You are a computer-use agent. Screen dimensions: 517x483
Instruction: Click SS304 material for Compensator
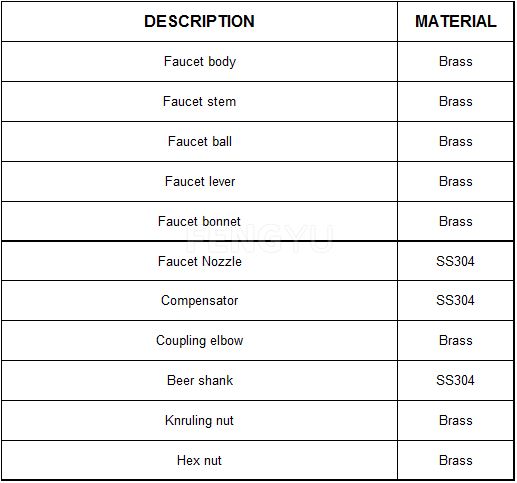(x=456, y=301)
